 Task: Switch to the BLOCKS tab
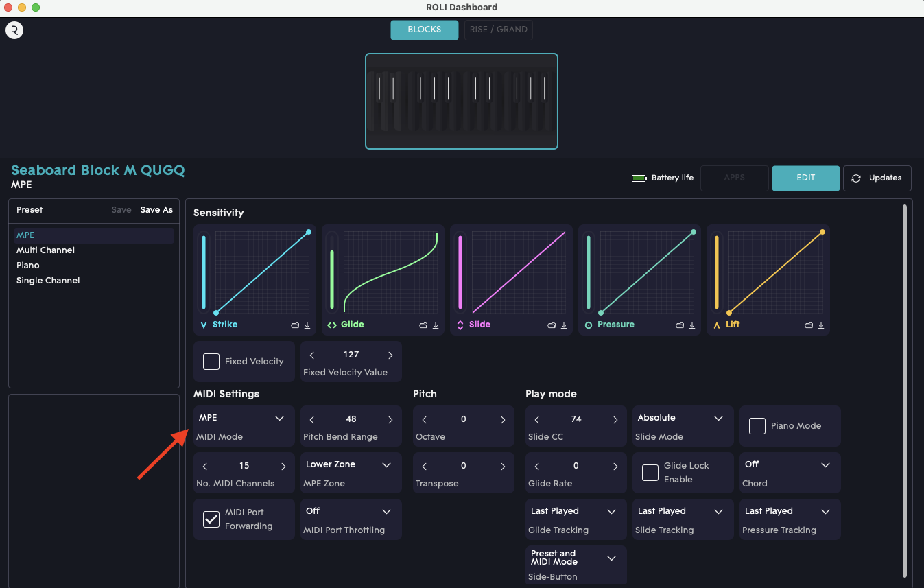(x=425, y=30)
